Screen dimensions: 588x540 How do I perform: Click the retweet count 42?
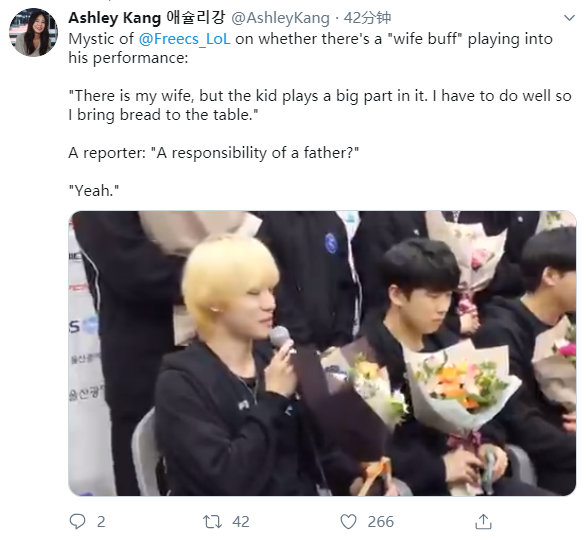point(241,522)
